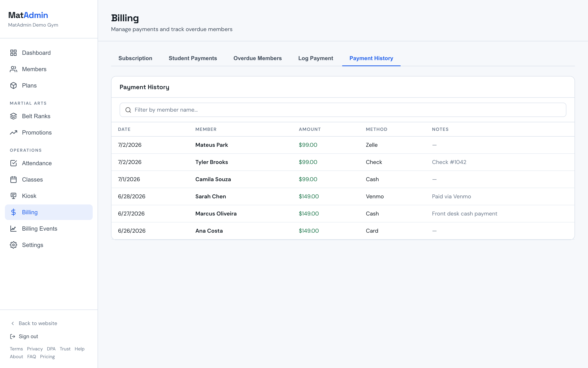Click member name Marcus Oliveira
The image size is (588, 368).
(x=216, y=213)
